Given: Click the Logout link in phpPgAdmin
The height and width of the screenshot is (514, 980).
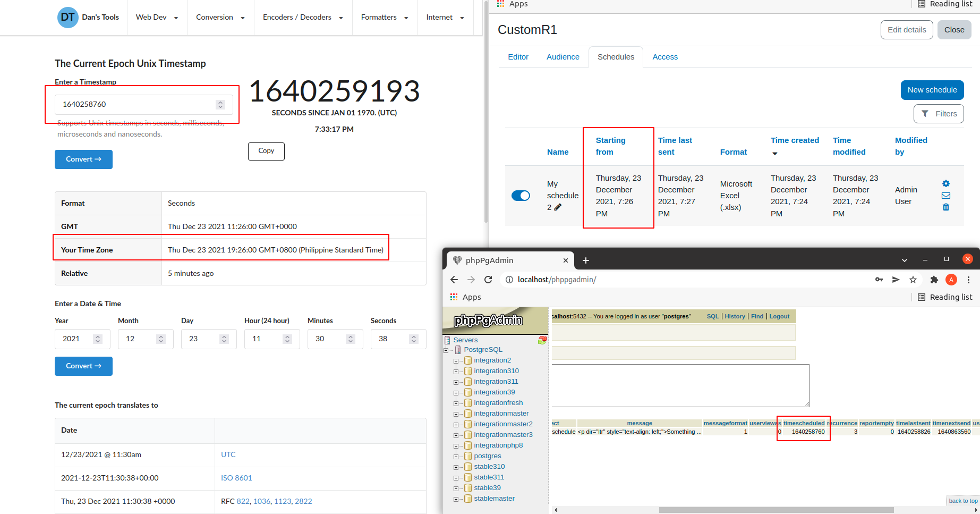Looking at the screenshot, I should point(779,316).
